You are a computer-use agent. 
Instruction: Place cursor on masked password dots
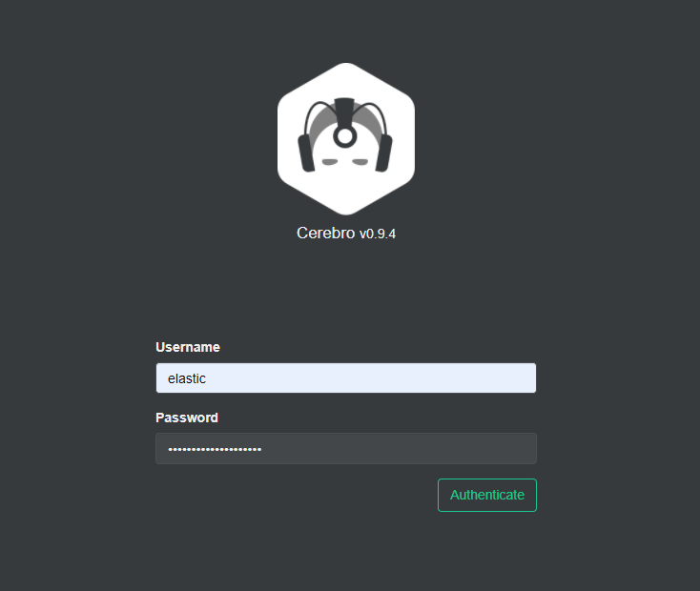[215, 450]
